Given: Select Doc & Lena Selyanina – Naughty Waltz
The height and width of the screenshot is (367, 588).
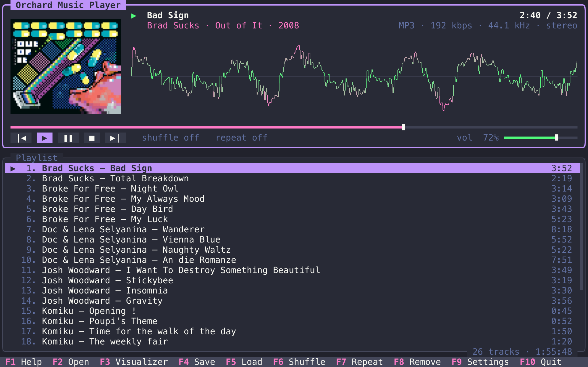Looking at the screenshot, I should (292, 250).
